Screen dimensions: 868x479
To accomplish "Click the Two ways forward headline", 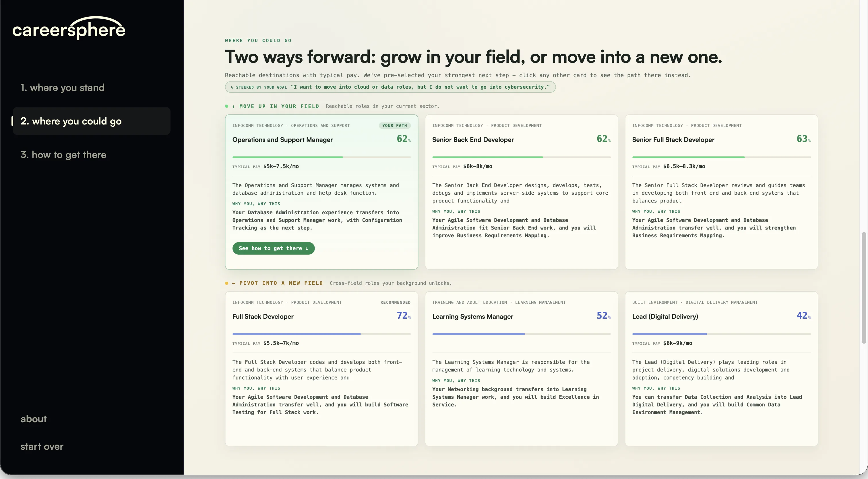I will 473,57.
